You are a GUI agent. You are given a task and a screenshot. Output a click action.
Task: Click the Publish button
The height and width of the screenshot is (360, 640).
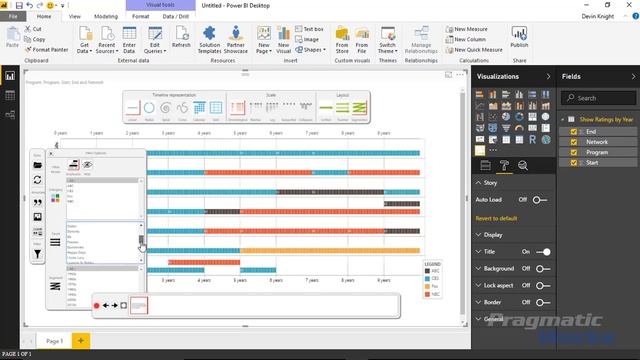pos(519,37)
